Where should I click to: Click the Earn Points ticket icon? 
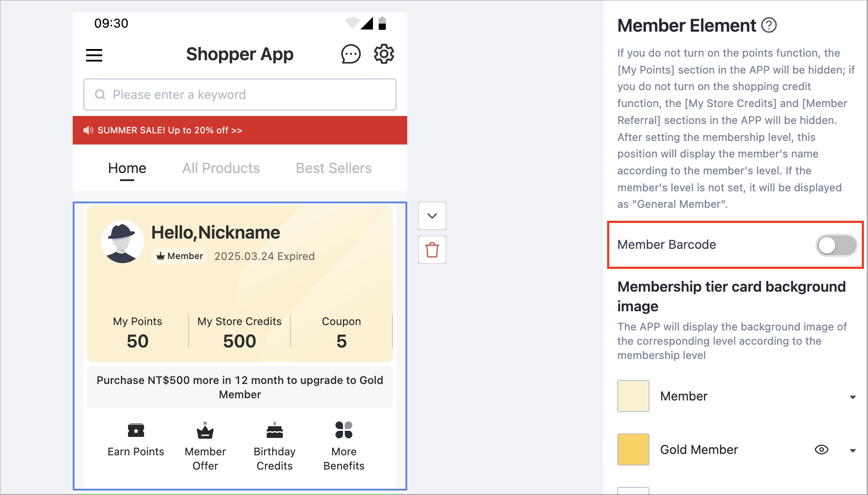(x=136, y=430)
